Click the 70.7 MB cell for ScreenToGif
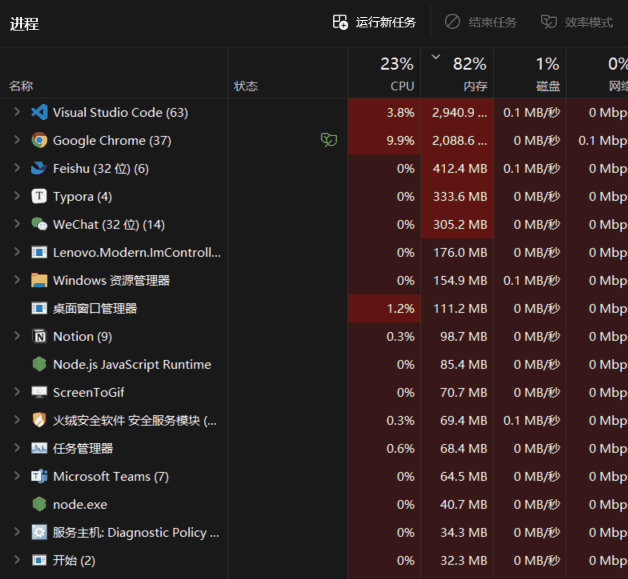This screenshot has height=579, width=628. (457, 392)
